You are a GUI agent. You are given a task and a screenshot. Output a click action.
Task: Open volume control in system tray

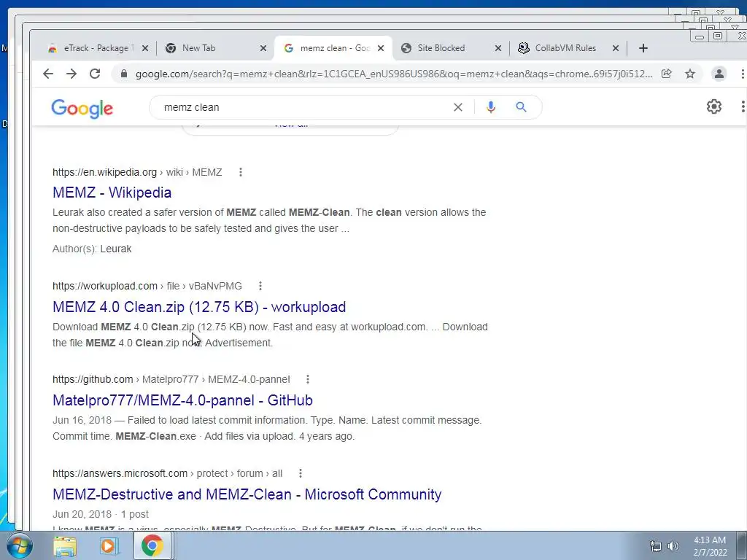click(673, 546)
